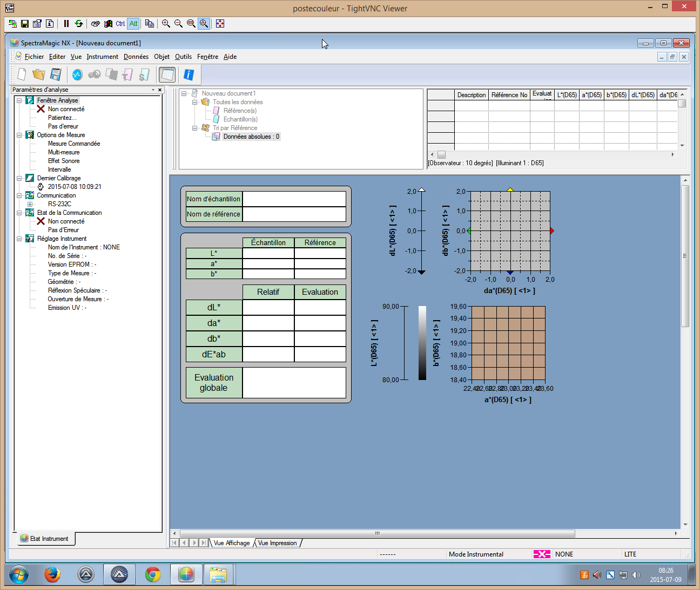
Task: Toggle the data list window icon
Action: 167,74
